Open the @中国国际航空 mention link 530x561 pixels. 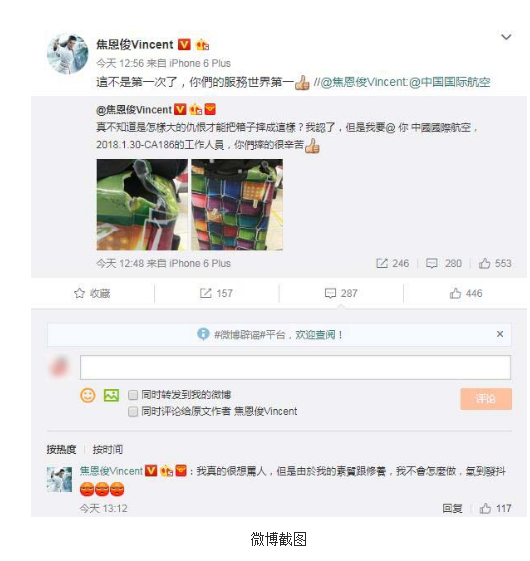[x=449, y=82]
